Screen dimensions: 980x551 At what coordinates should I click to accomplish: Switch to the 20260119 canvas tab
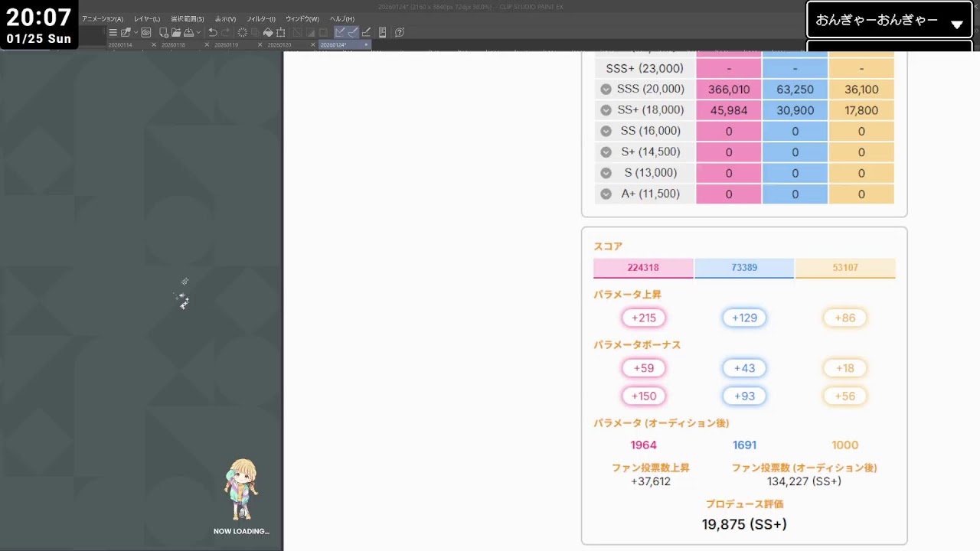[x=226, y=45]
